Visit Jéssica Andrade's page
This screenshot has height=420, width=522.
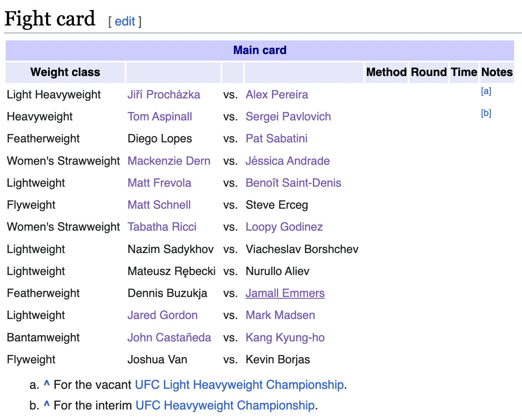click(287, 161)
